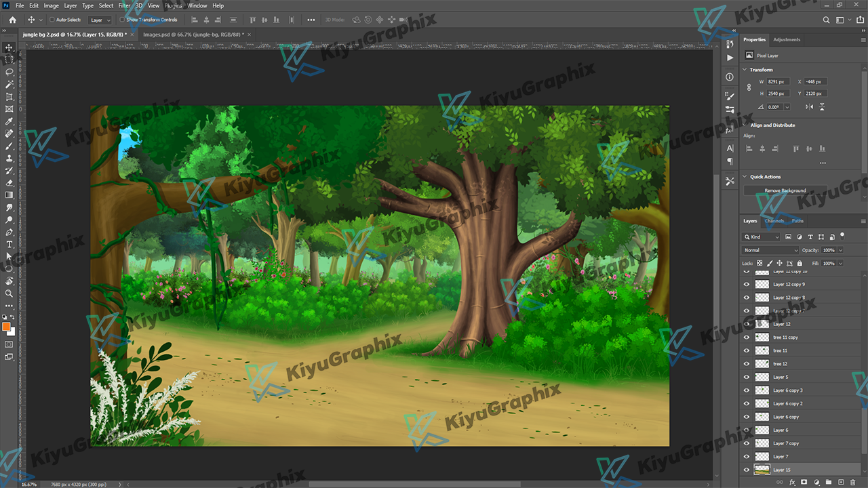Activate the Zoom tool

(9, 293)
